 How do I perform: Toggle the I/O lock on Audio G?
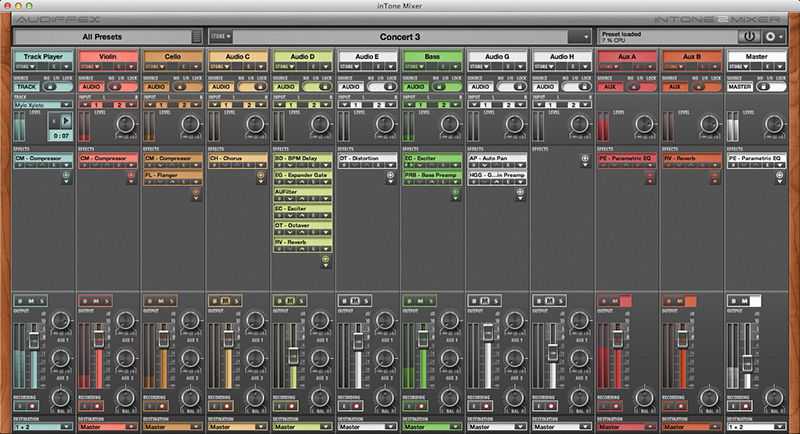[514, 87]
